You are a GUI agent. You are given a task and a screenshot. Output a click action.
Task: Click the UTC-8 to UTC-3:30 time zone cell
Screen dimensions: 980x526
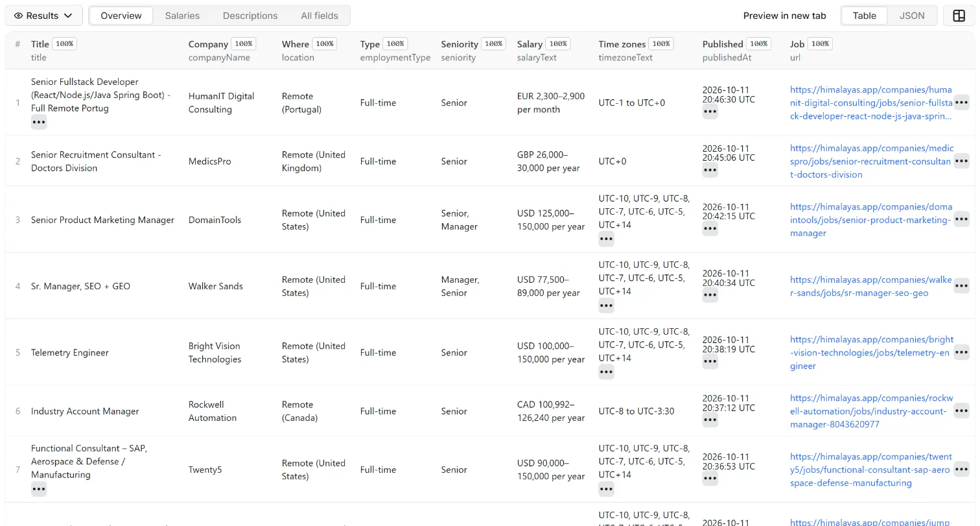tap(636, 411)
